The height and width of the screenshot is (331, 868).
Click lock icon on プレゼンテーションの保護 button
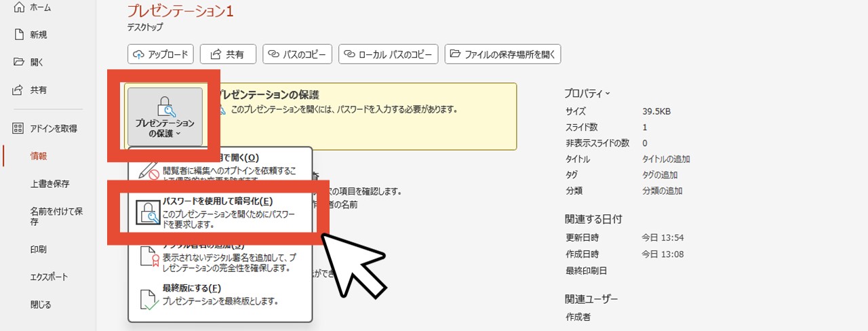pyautogui.click(x=165, y=106)
